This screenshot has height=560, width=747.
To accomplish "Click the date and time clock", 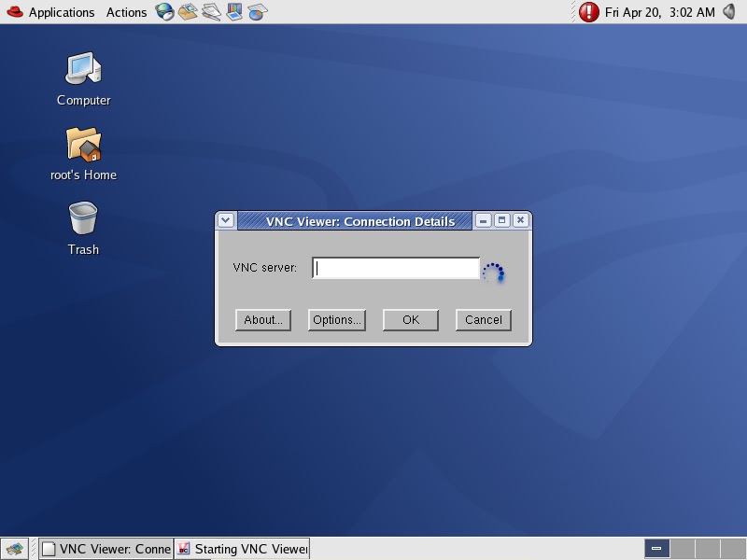I will tap(660, 12).
